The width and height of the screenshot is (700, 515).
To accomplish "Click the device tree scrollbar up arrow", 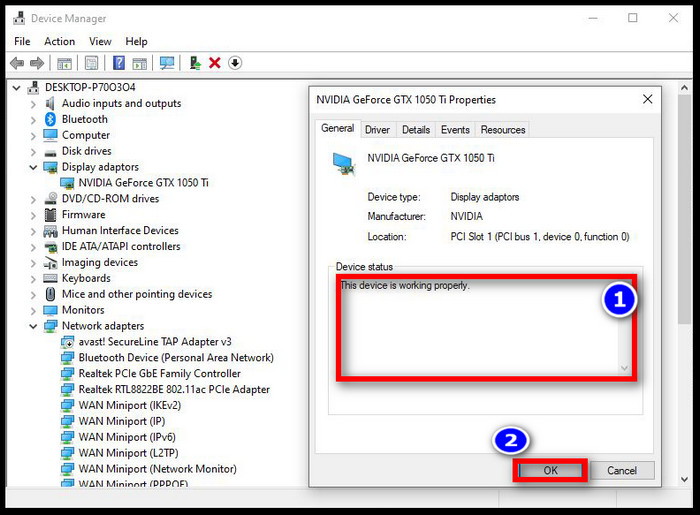I will click(x=684, y=88).
